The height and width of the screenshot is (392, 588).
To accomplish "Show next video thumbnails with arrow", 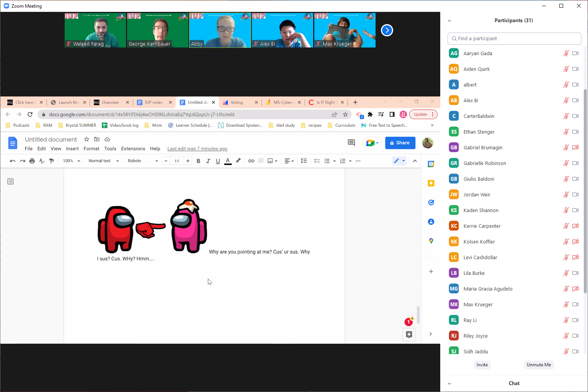I will [x=387, y=30].
